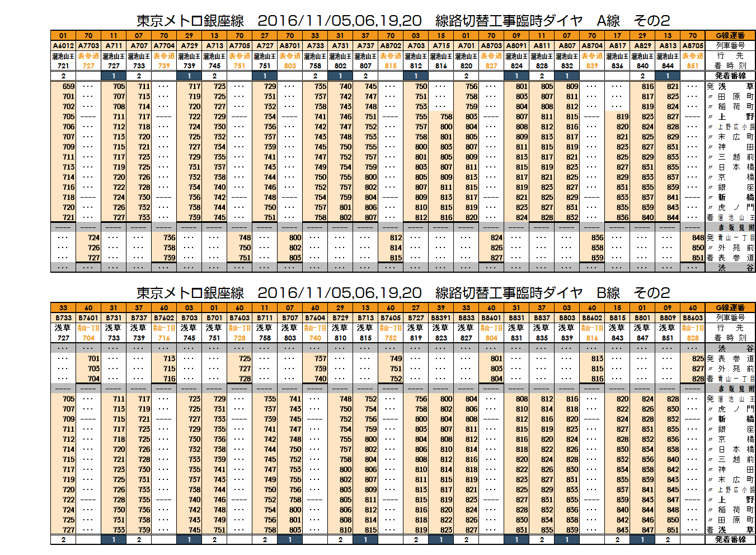Screen dimensions: 756x555
Task: Select train number A701
Action: [466, 46]
